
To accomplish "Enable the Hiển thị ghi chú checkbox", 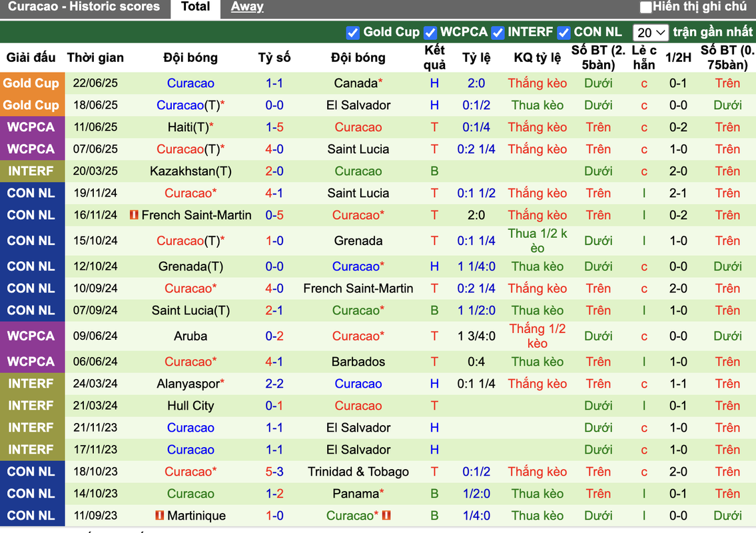I will point(645,7).
